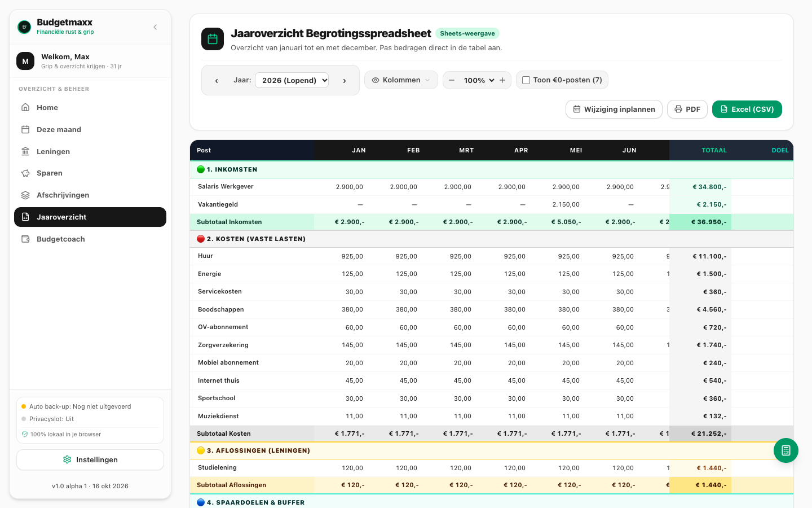Navigate to Sparen
Viewport: 812px width, 508px height.
pos(90,173)
